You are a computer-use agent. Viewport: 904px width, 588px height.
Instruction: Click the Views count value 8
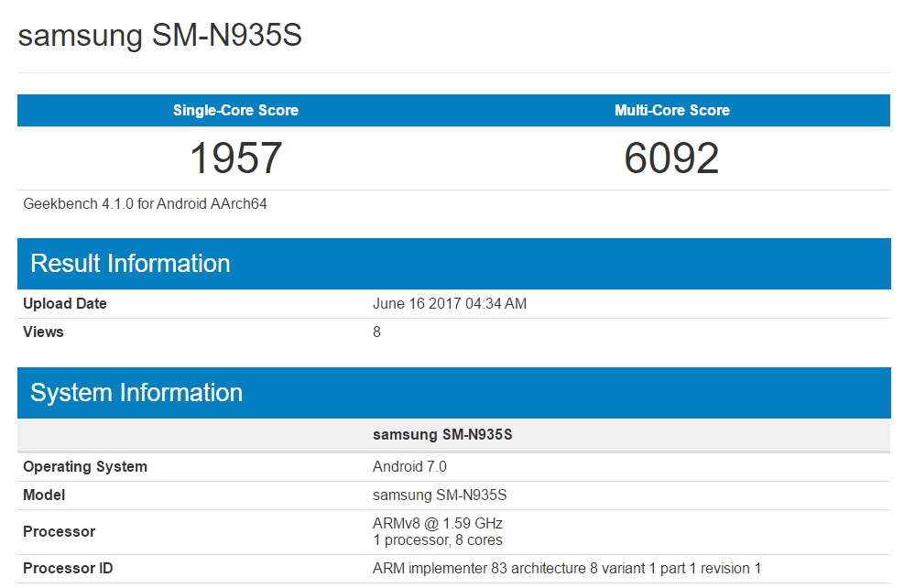[376, 332]
